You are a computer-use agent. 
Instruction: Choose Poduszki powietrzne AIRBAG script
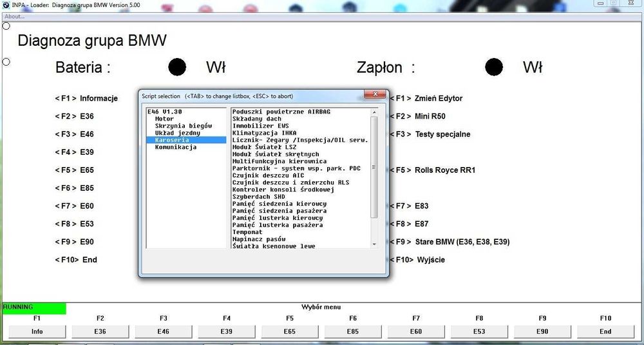point(281,112)
